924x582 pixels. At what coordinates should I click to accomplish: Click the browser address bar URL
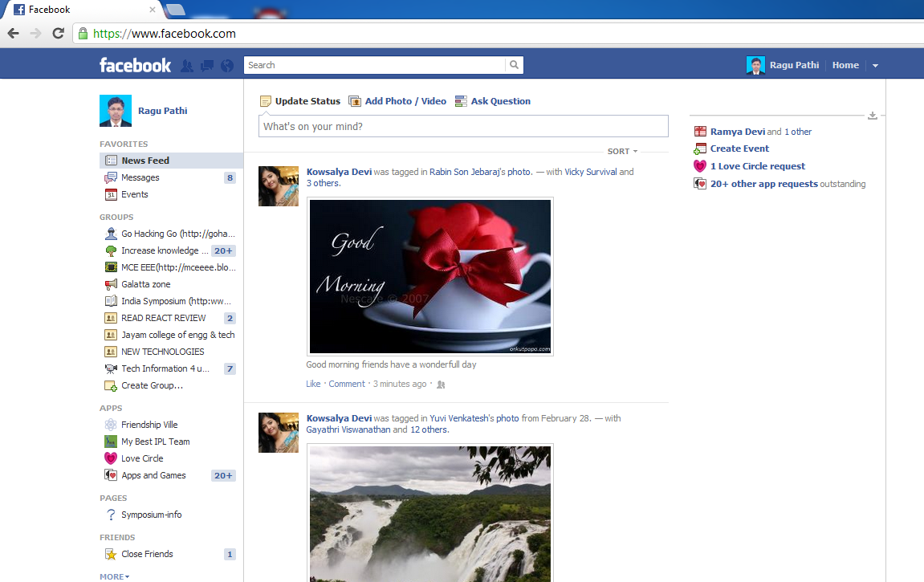pyautogui.click(x=165, y=34)
